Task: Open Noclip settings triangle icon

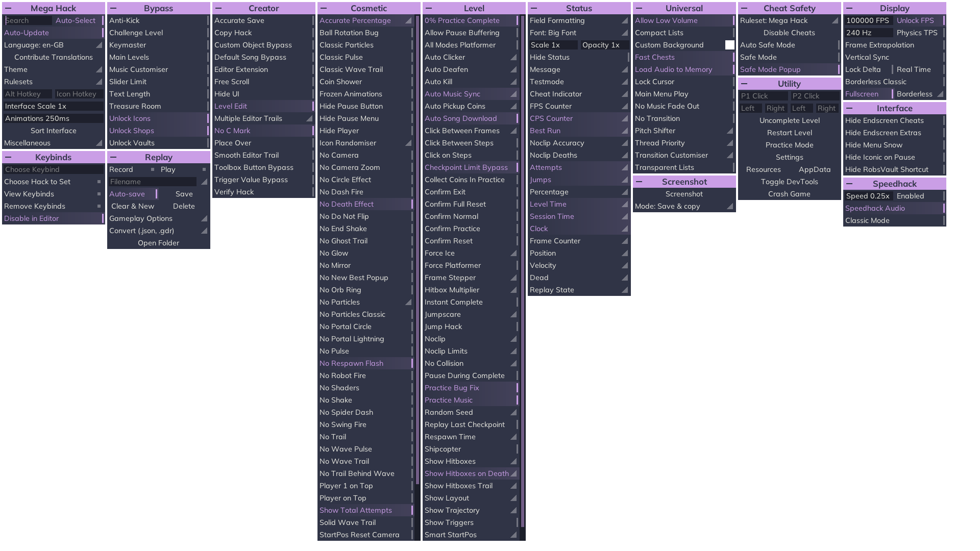Action: click(x=513, y=339)
